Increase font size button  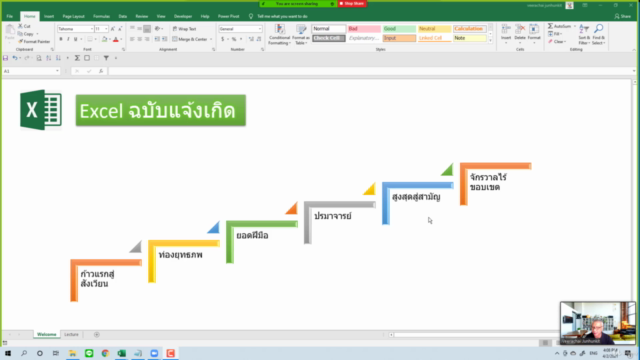[113, 29]
